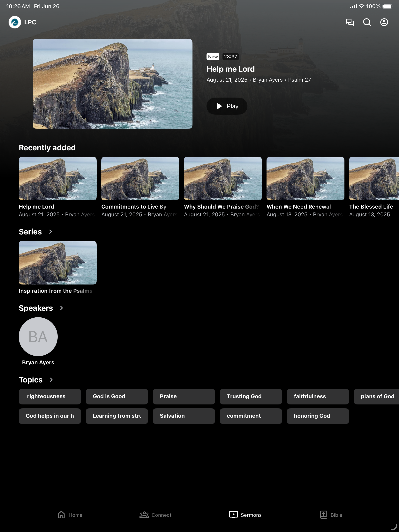Open Inspiration from the Psalms series thumbnail

pos(57,263)
